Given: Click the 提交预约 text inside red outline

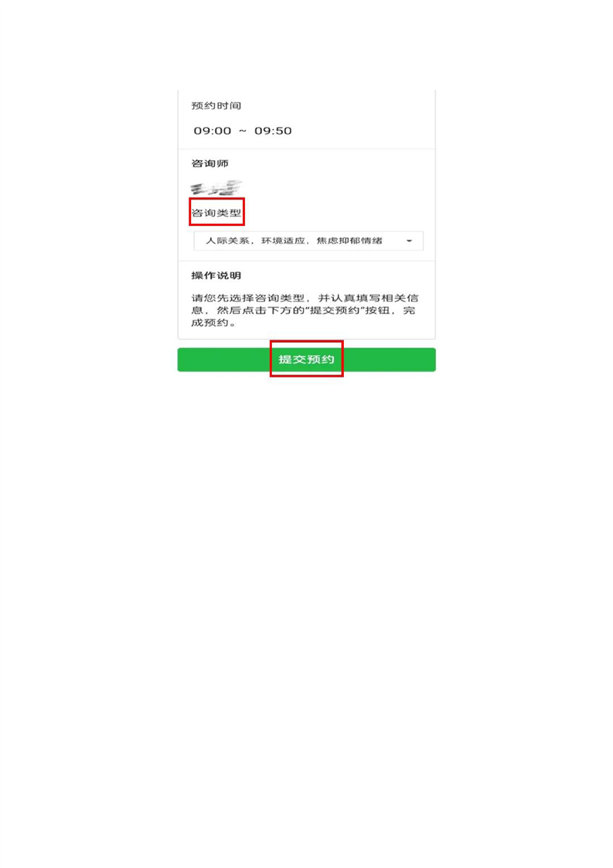Looking at the screenshot, I should pos(306,360).
